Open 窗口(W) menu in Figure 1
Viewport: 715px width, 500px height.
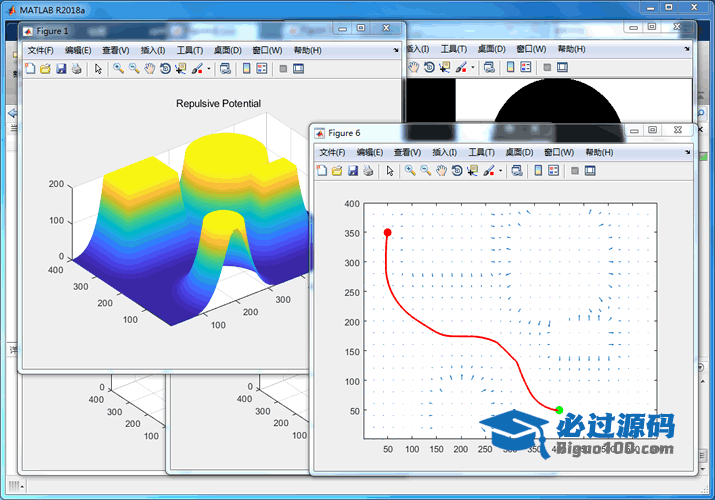tap(267, 50)
